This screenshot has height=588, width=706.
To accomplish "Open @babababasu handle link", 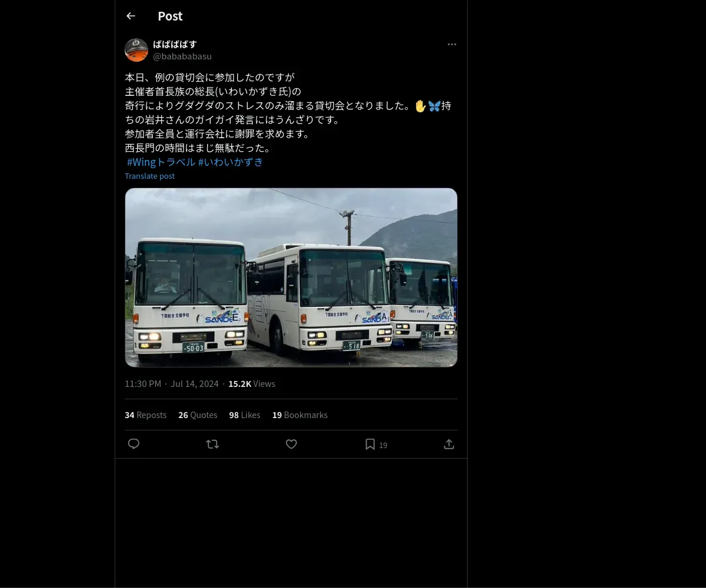I will (x=182, y=56).
